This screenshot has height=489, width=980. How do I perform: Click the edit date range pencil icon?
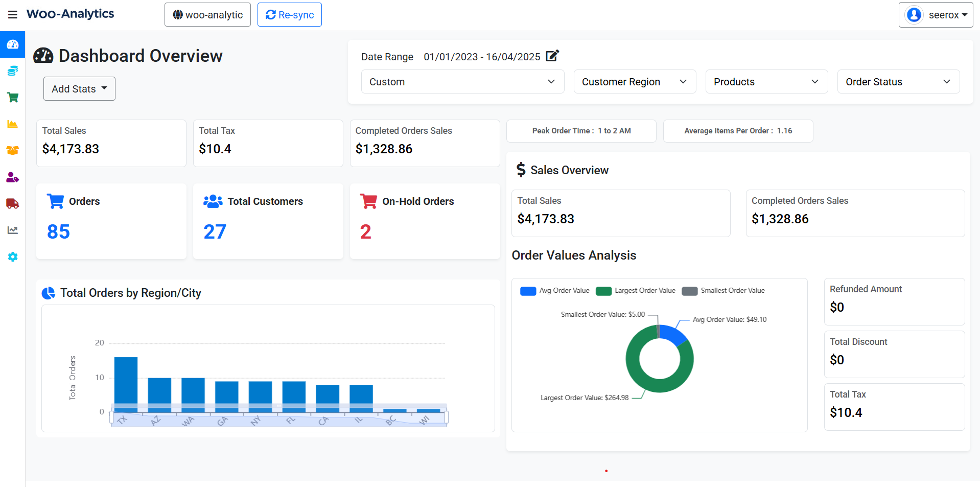pyautogui.click(x=552, y=56)
